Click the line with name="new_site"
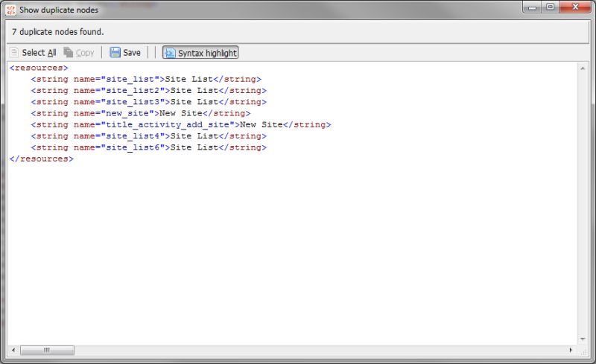The height and width of the screenshot is (364, 596). pyautogui.click(x=141, y=114)
